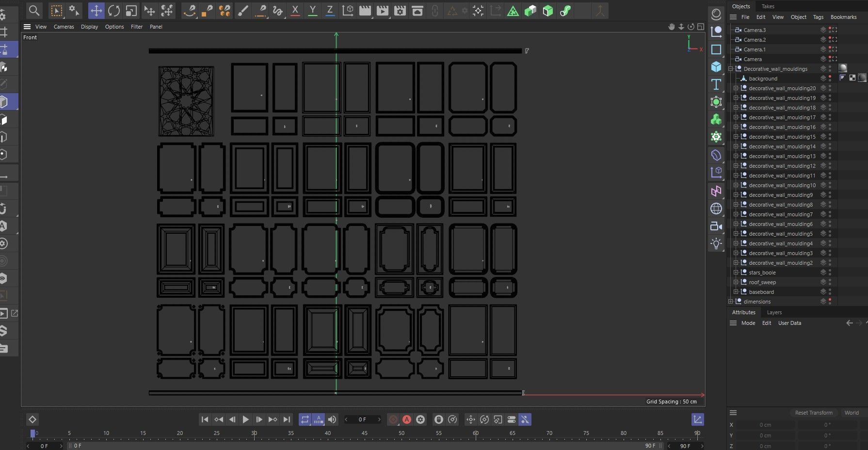Render to Picture Viewer with play clapperboard
Viewport: 868px width, 450px height.
tap(383, 10)
